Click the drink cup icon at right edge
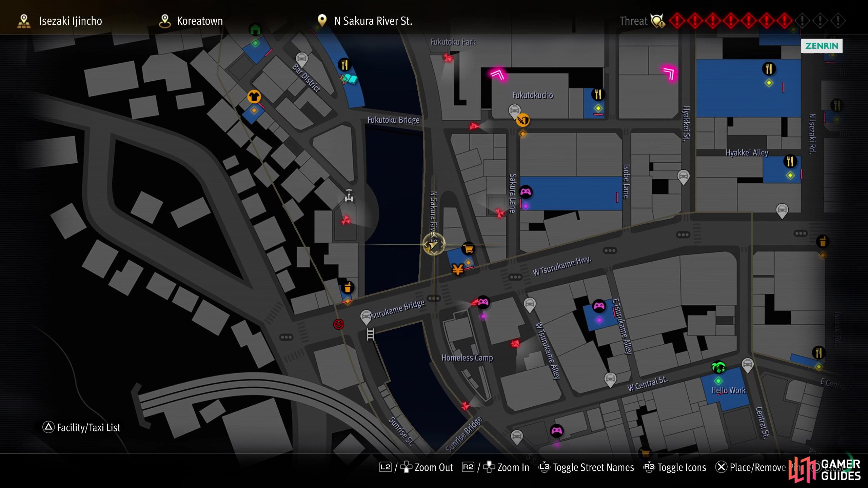 (x=823, y=242)
